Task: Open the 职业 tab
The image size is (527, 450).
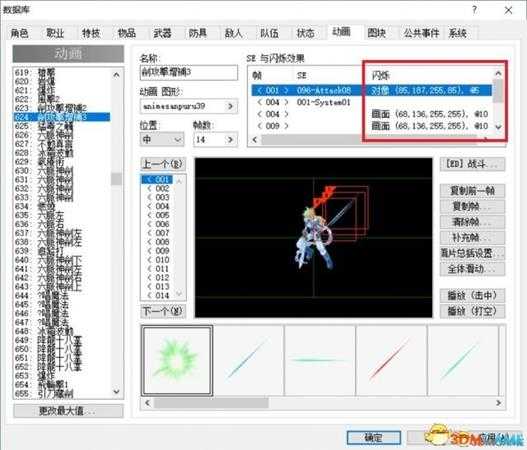Action: pos(55,33)
